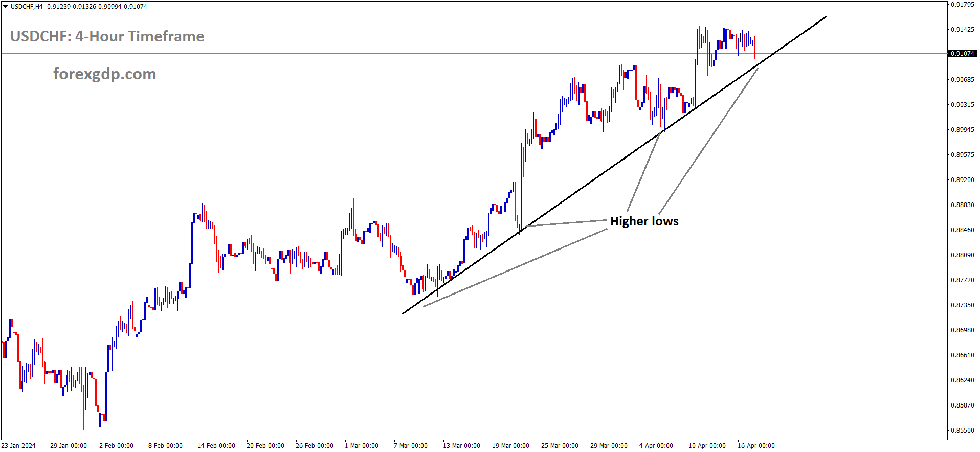Click the '10 Apr 00:00' time label
Image resolution: width=980 pixels, height=452 pixels.
[x=707, y=446]
